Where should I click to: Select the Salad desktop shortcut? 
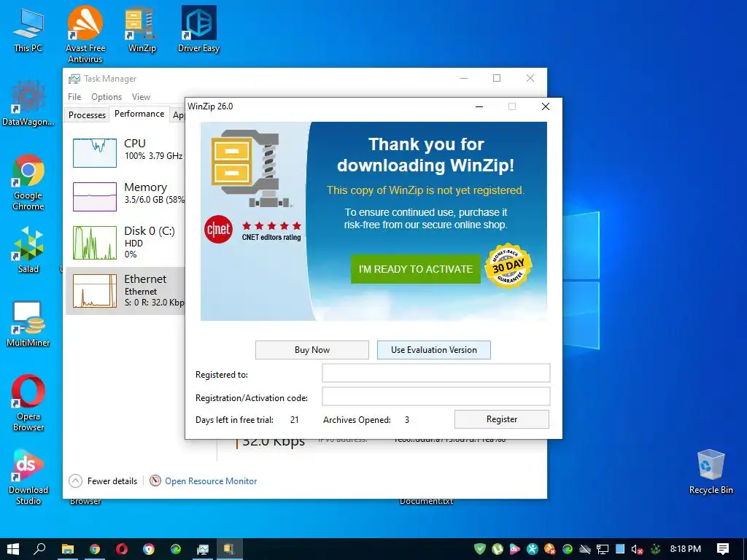coord(28,250)
